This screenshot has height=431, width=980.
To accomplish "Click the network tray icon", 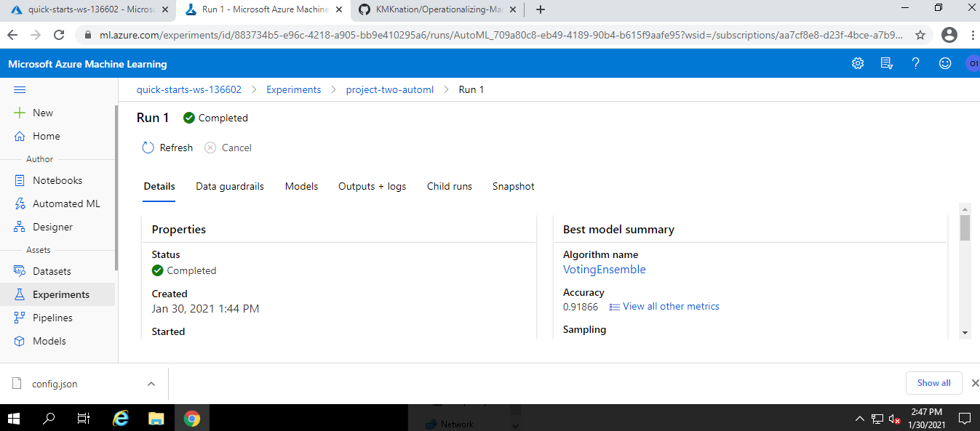I will click(877, 419).
